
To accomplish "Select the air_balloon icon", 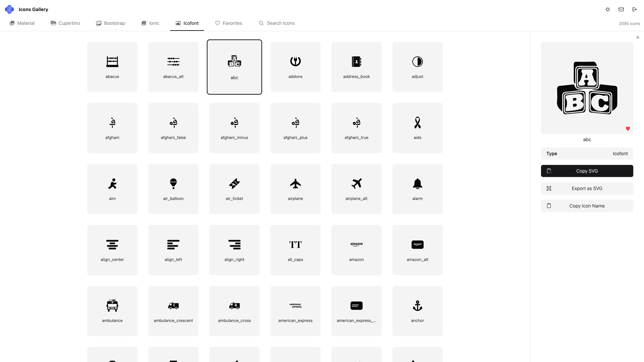I will click(x=173, y=189).
